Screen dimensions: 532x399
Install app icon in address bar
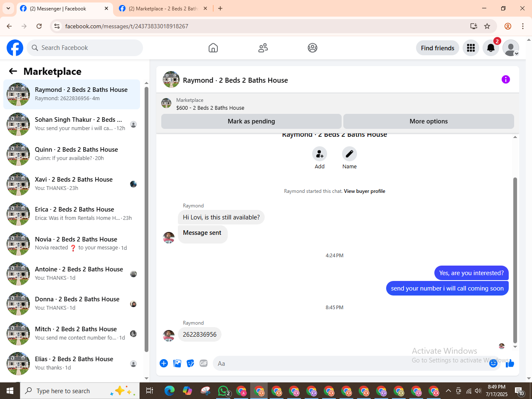(x=473, y=26)
